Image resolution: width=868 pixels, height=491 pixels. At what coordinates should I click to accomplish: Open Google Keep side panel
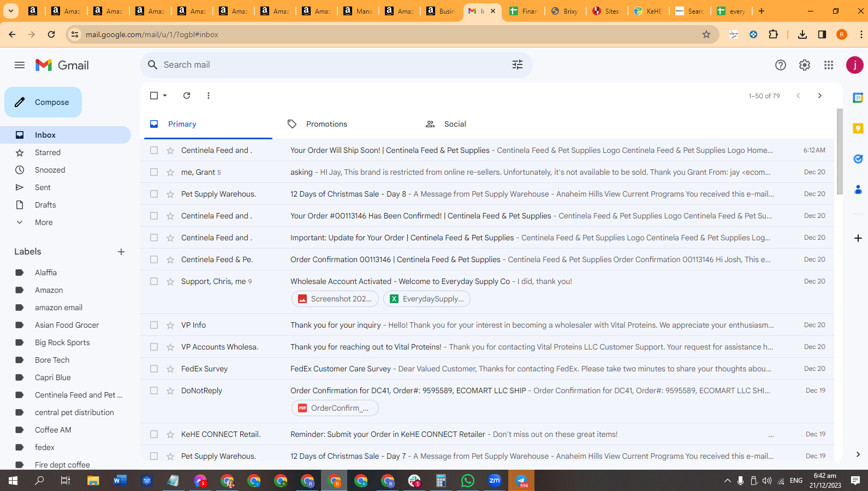[x=858, y=128]
